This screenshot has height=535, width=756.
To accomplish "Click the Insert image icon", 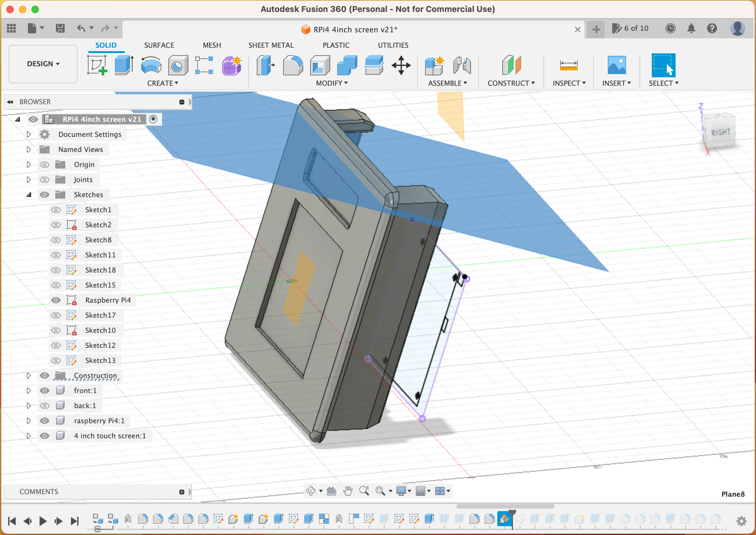I will 616,65.
